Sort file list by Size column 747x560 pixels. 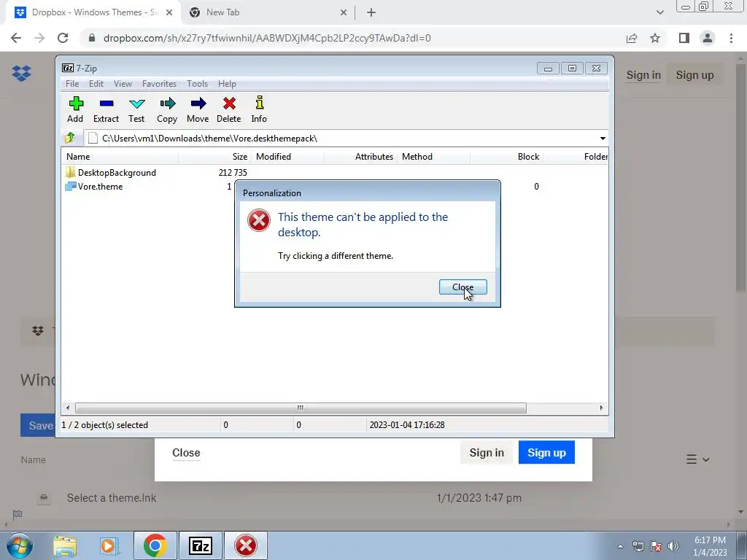tap(214, 156)
